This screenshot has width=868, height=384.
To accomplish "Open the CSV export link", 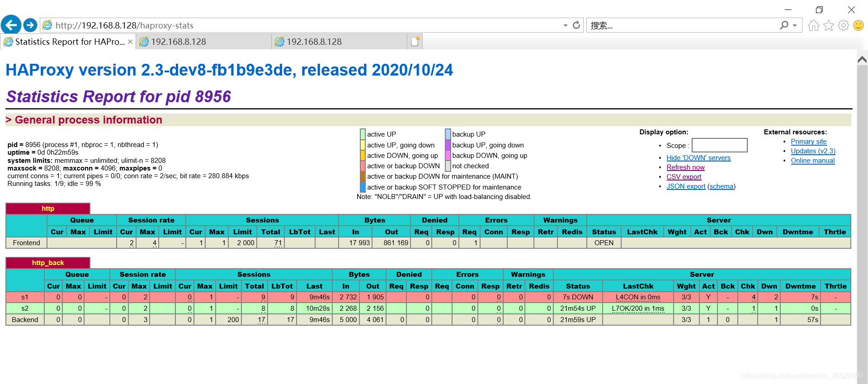I will click(x=684, y=176).
